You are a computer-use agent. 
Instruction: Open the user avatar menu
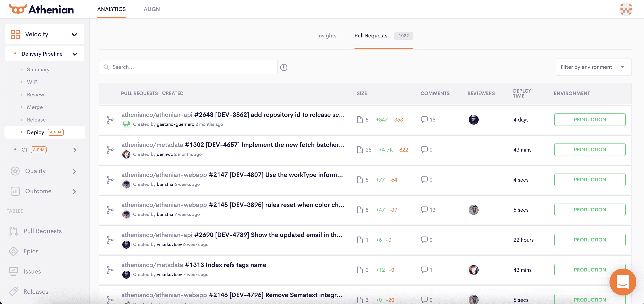tap(626, 9)
